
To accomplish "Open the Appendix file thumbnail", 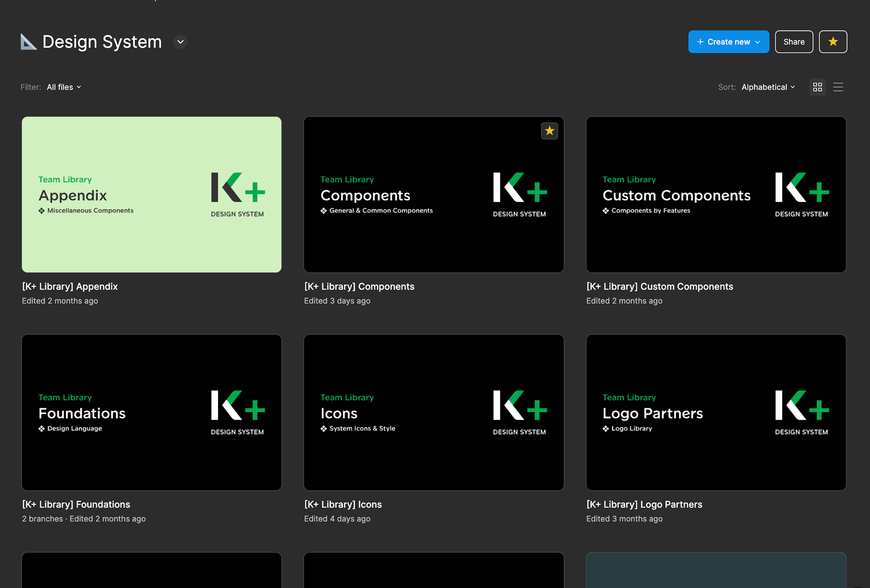I will tap(152, 194).
